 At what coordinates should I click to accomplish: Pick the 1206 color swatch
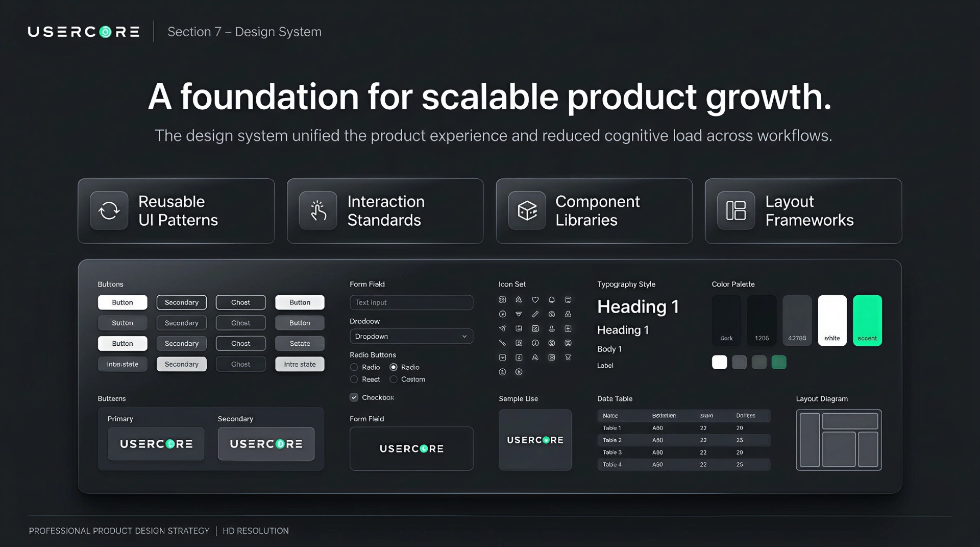pyautogui.click(x=762, y=320)
